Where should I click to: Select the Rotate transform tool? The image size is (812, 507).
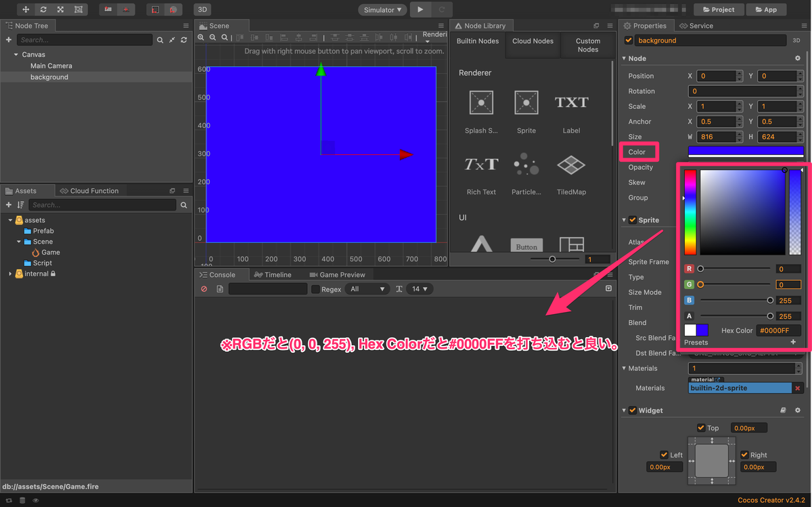(43, 9)
